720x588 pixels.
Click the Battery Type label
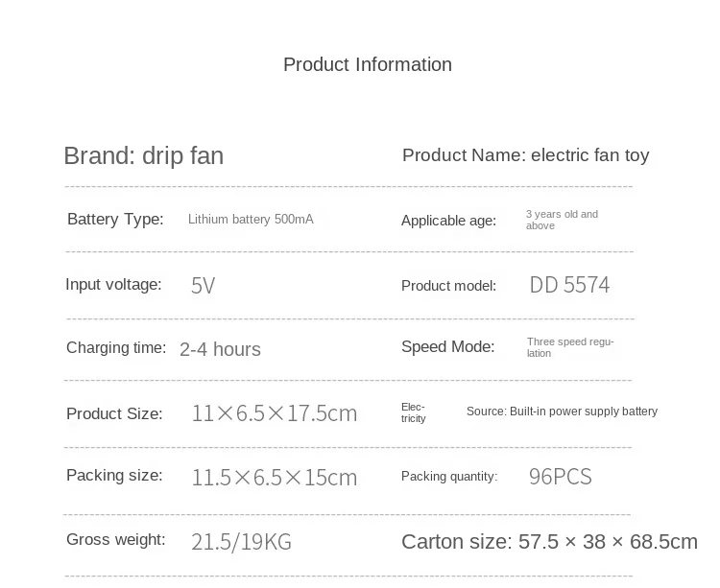(x=115, y=220)
